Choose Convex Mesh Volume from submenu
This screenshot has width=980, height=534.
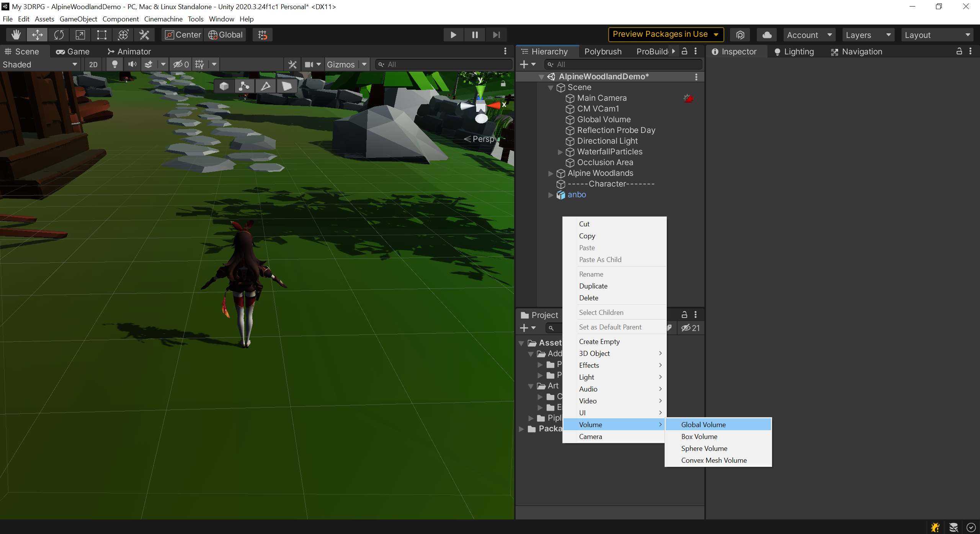tap(718, 460)
